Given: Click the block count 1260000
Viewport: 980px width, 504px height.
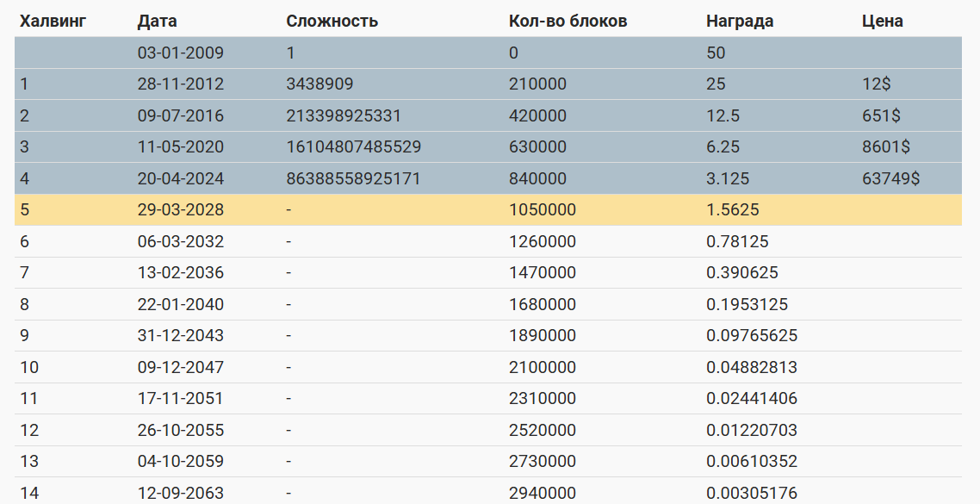Looking at the screenshot, I should [542, 242].
